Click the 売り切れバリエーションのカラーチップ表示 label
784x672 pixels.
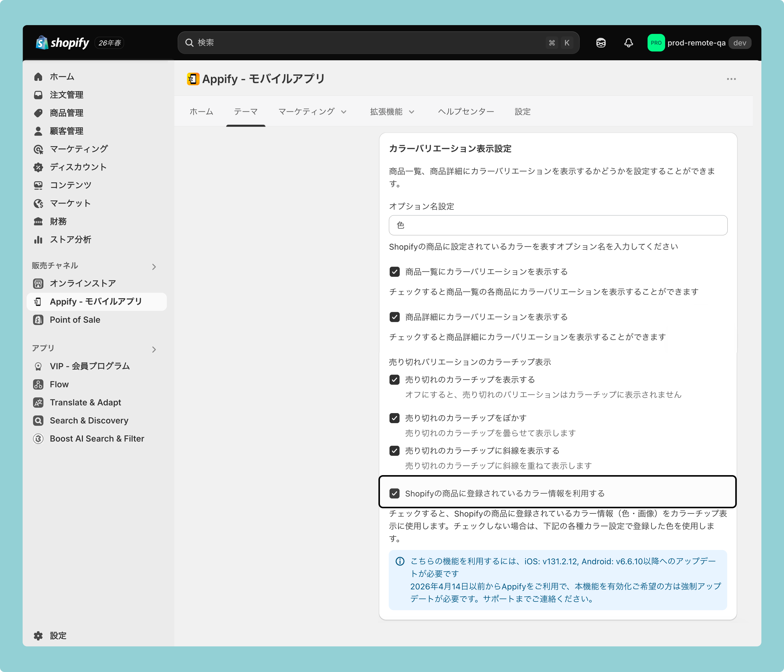click(470, 362)
